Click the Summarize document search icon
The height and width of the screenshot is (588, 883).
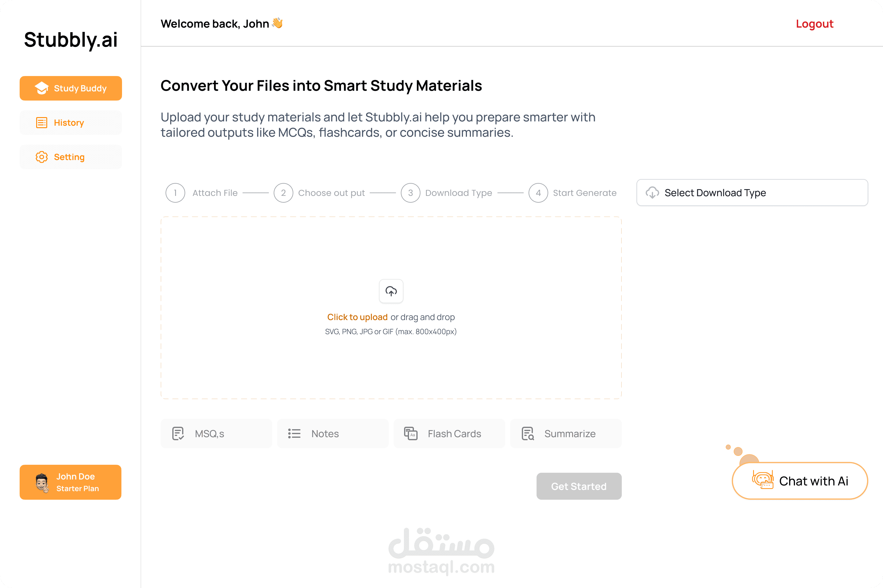point(528,433)
